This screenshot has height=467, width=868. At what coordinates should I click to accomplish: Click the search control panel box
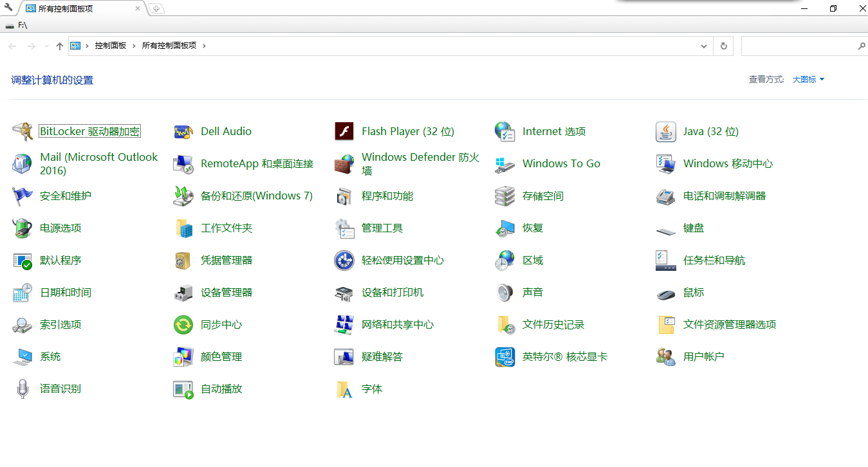804,46
